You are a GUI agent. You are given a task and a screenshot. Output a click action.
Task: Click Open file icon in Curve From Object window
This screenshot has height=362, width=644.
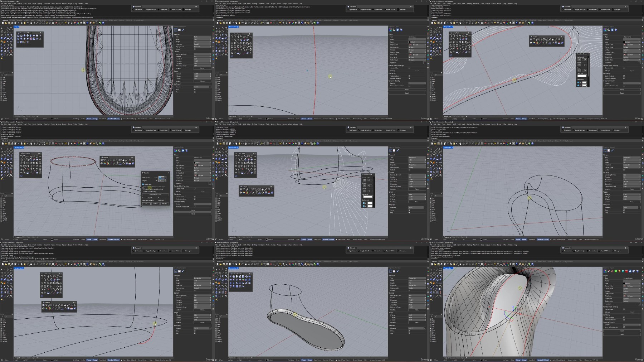tap(6, 23)
